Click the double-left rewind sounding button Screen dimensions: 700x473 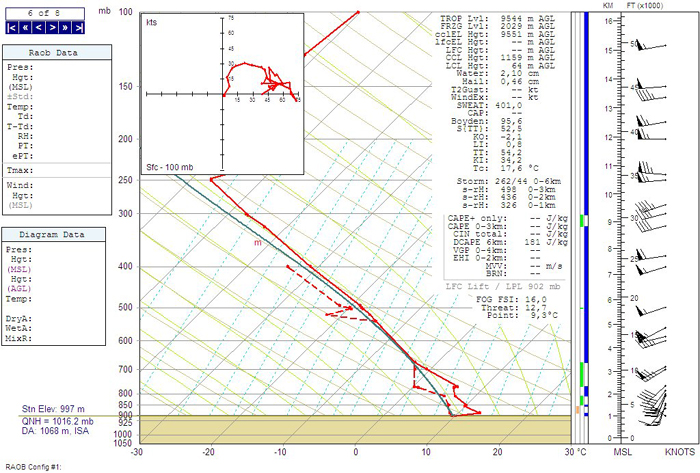point(25,28)
